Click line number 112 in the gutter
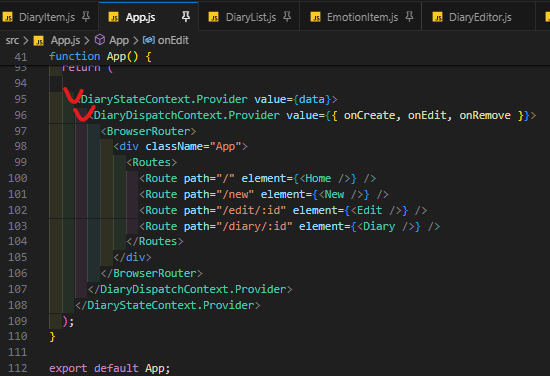 click(x=18, y=368)
